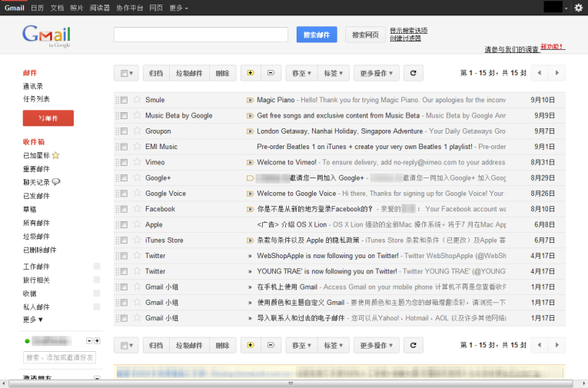Click the yellow mark-important icon in top toolbar
This screenshot has width=588, height=388.
coord(250,73)
